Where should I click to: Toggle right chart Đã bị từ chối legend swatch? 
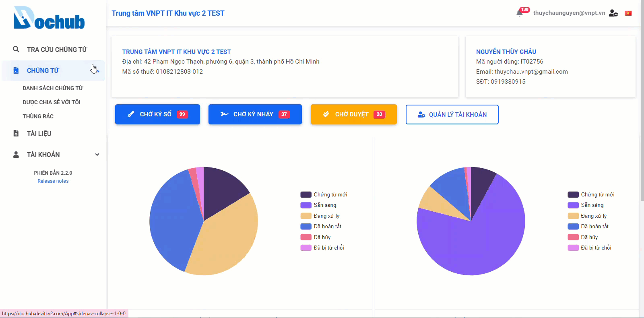click(x=573, y=248)
